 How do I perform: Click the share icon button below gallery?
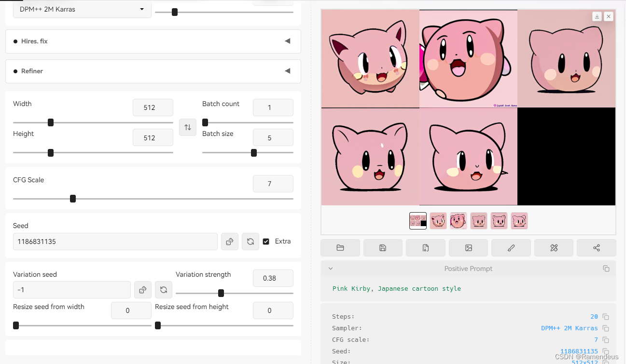pos(597,248)
